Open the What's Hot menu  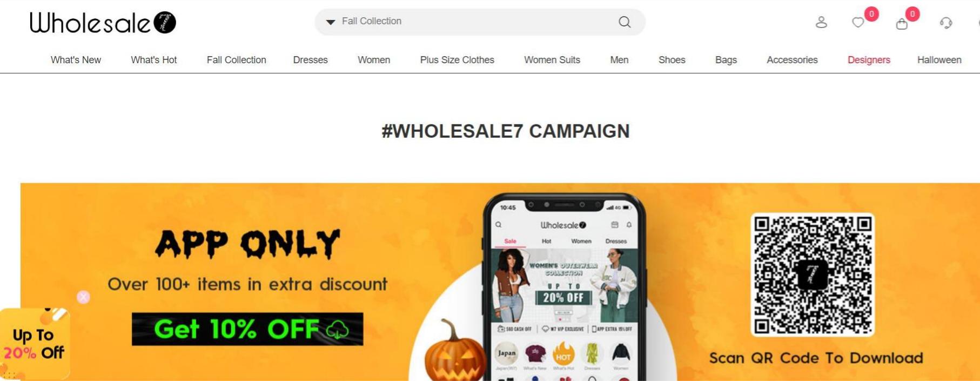click(x=153, y=60)
